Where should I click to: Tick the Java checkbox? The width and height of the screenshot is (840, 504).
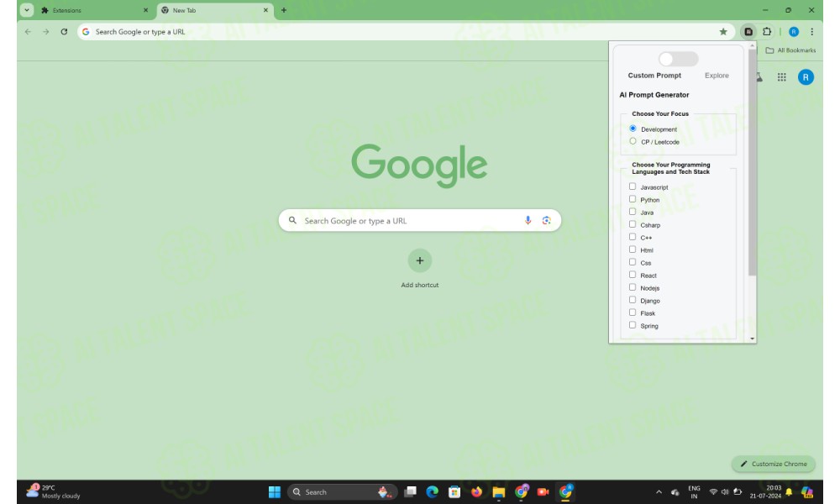633,212
